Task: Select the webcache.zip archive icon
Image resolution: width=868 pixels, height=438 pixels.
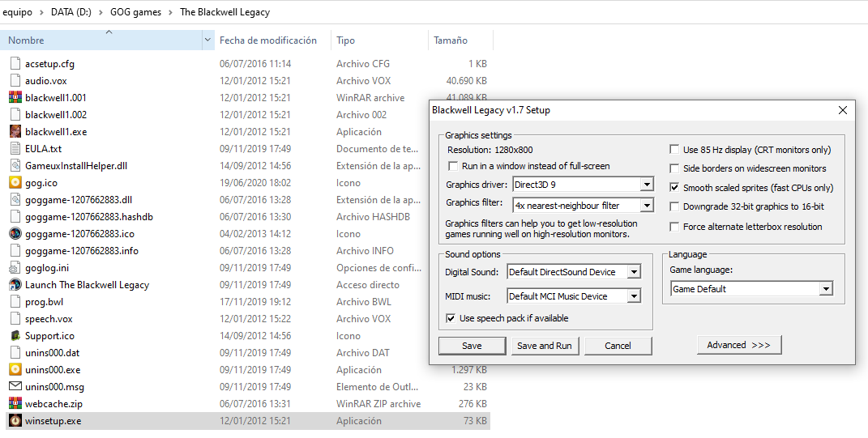Action: [15, 404]
